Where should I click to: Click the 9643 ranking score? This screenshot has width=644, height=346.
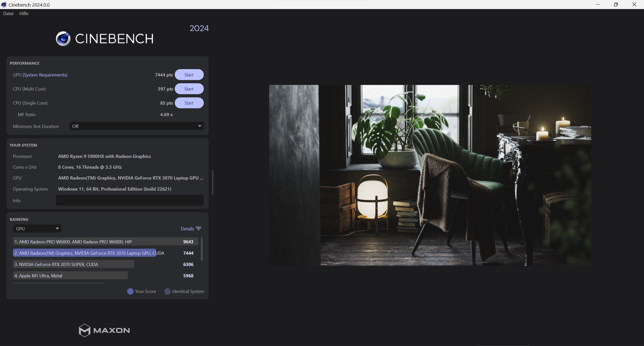click(x=188, y=242)
